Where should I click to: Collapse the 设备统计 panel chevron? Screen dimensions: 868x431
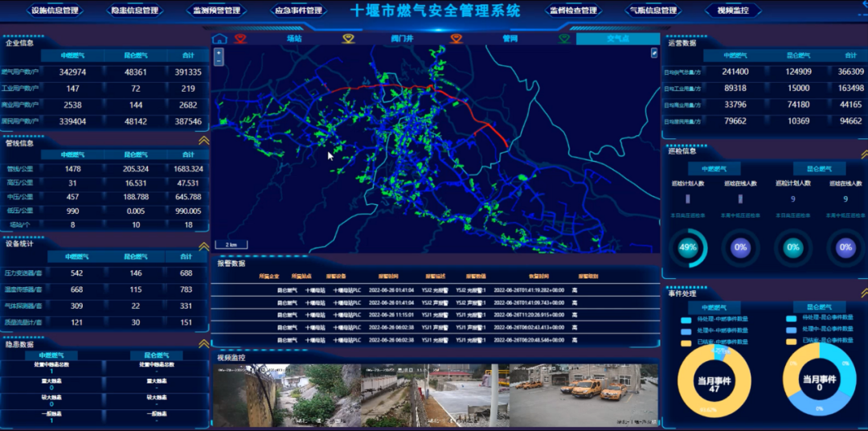point(203,246)
